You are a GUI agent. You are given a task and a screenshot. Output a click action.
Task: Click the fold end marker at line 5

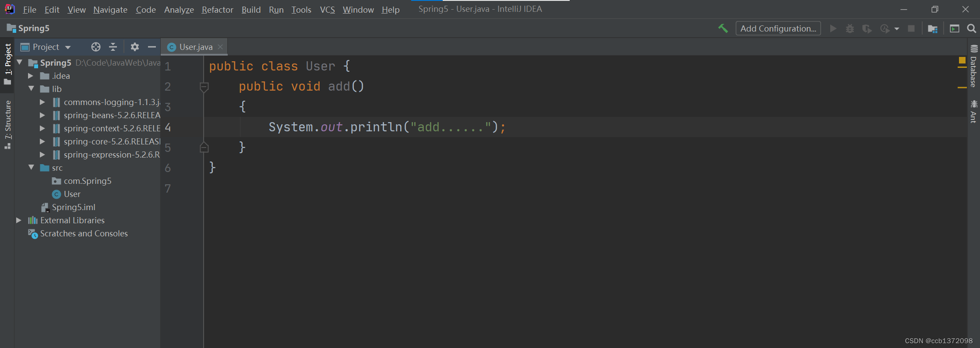[x=204, y=148]
